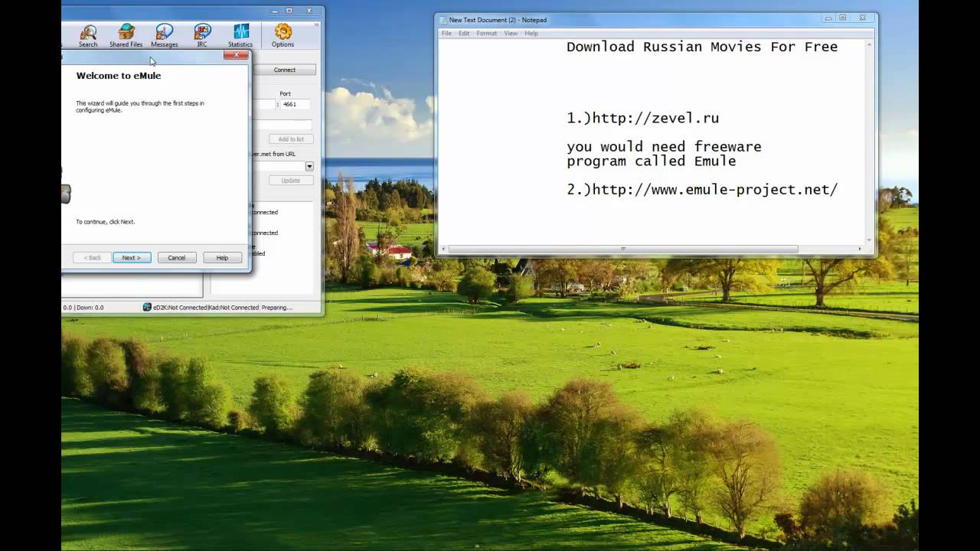Open the Search toolbar icon in eMule
This screenshot has width=980, height=551.
pyautogui.click(x=88, y=35)
